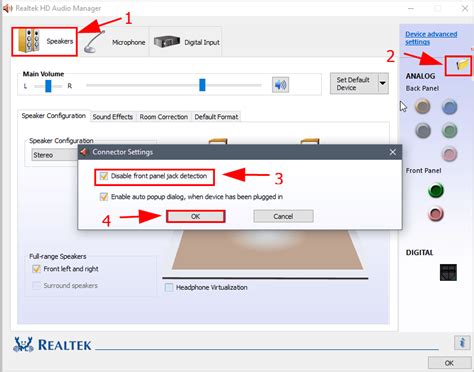
Task: Click the Set Default Device button
Action: [x=353, y=84]
